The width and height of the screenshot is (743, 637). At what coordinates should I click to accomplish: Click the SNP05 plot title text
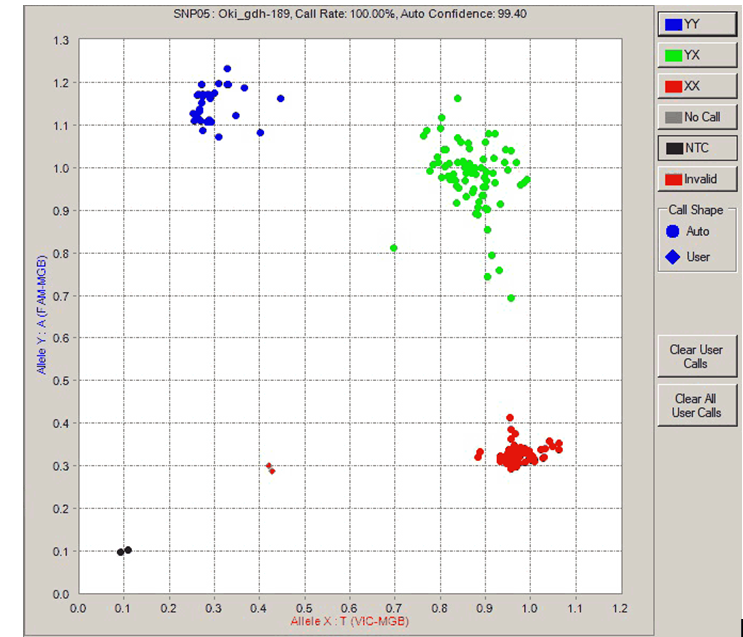(349, 10)
